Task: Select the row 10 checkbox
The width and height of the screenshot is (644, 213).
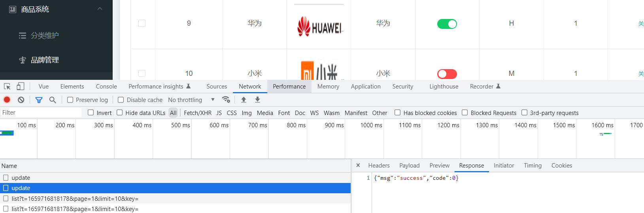Action: click(142, 74)
